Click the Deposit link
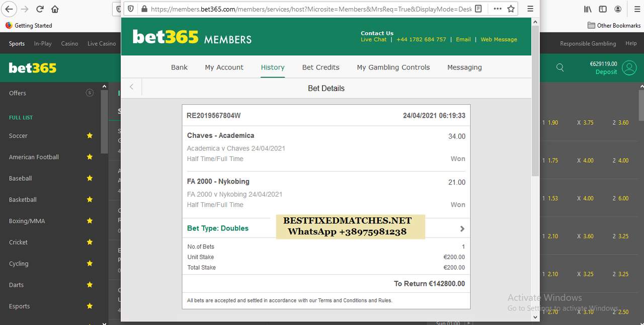This screenshot has height=325, width=644. pos(606,72)
